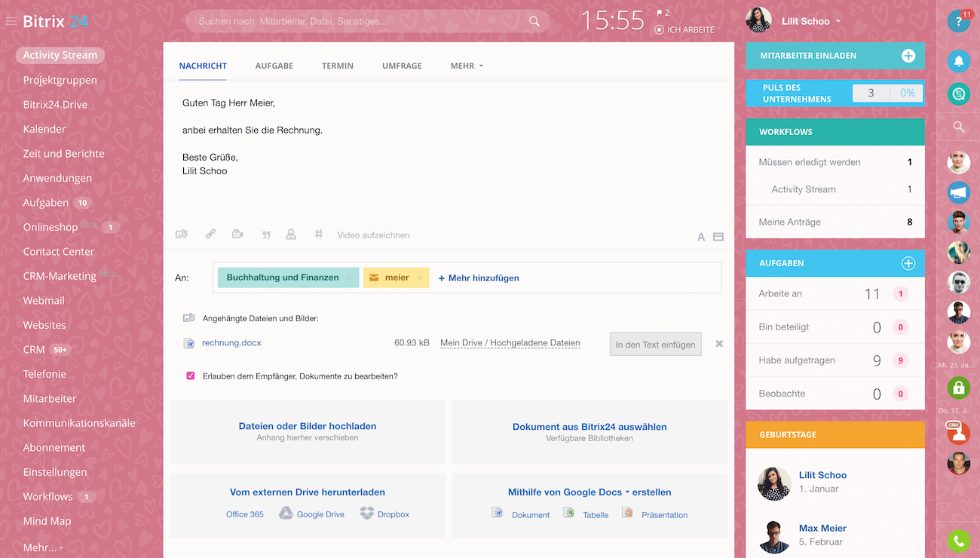Delete attached rechnung.docx with X
Image resolution: width=980 pixels, height=558 pixels.
(719, 344)
